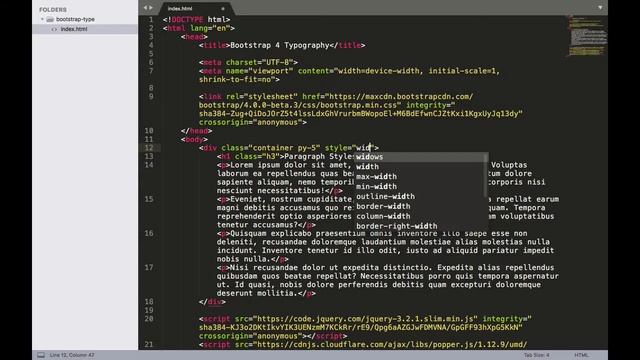Click the Line 12, Column 47 status text

pos(72,355)
